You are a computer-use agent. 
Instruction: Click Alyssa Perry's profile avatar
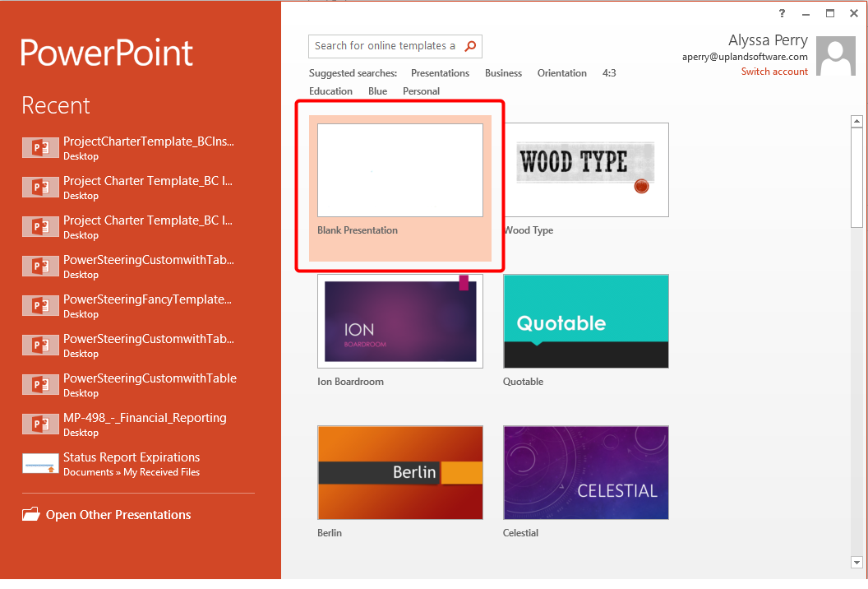pos(836,56)
